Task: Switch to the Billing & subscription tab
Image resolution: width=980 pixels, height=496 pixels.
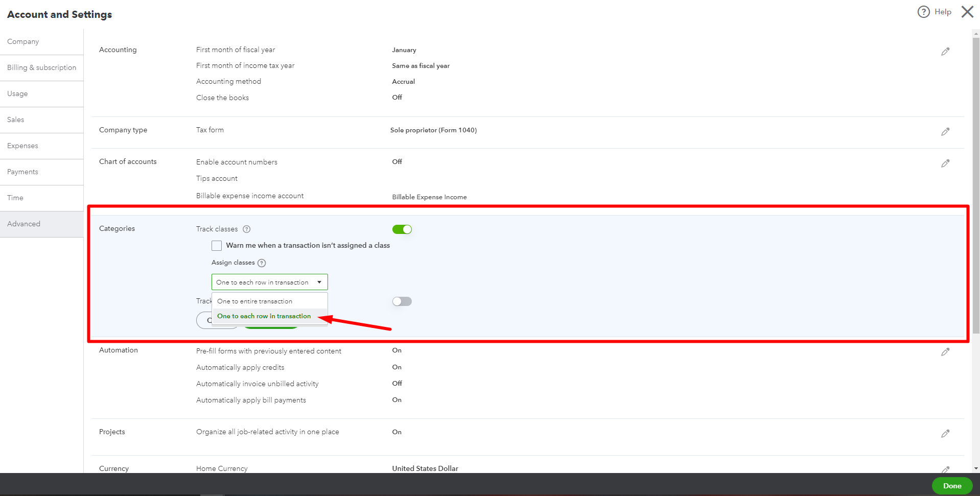Action: 42,67
